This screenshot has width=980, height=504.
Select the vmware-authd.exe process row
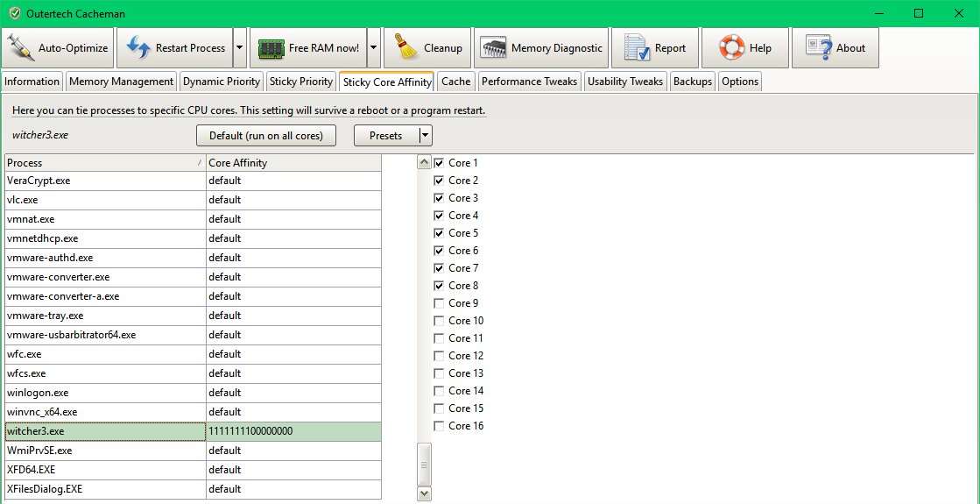[193, 258]
